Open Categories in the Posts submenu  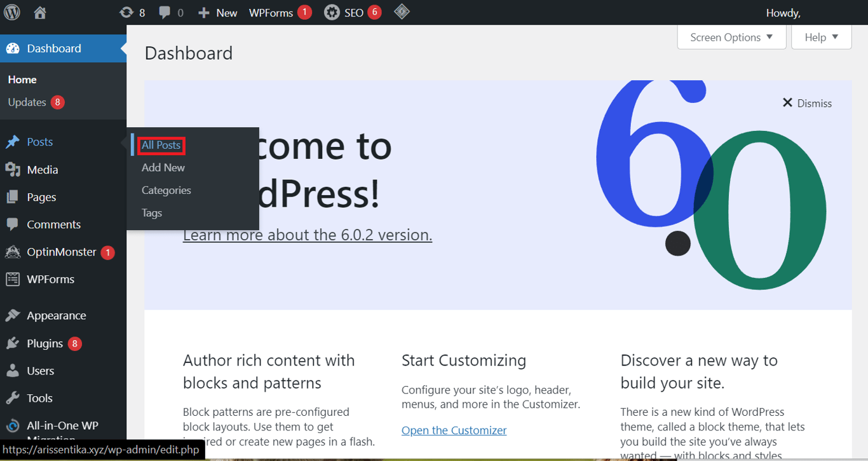click(166, 190)
